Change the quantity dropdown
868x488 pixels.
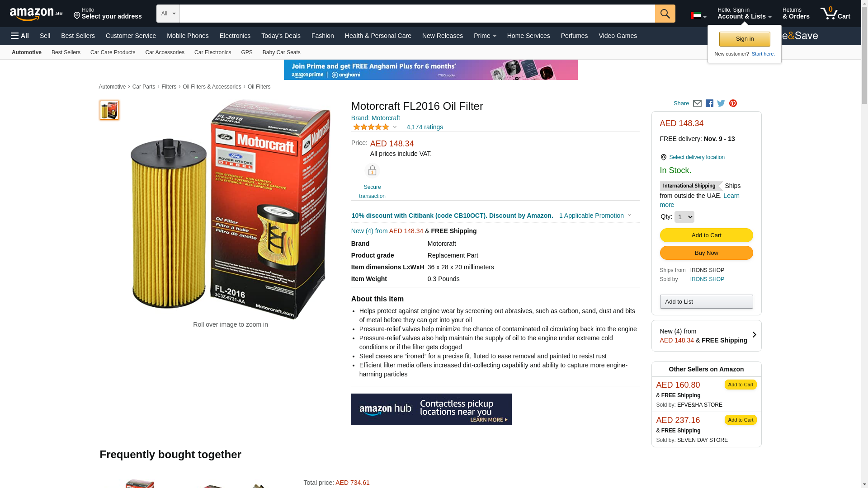coord(684,217)
